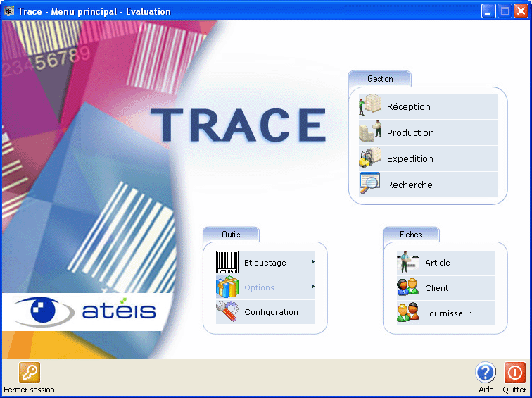532x398 pixels.
Task: Expand the Options submenu arrow
Action: 313,287
